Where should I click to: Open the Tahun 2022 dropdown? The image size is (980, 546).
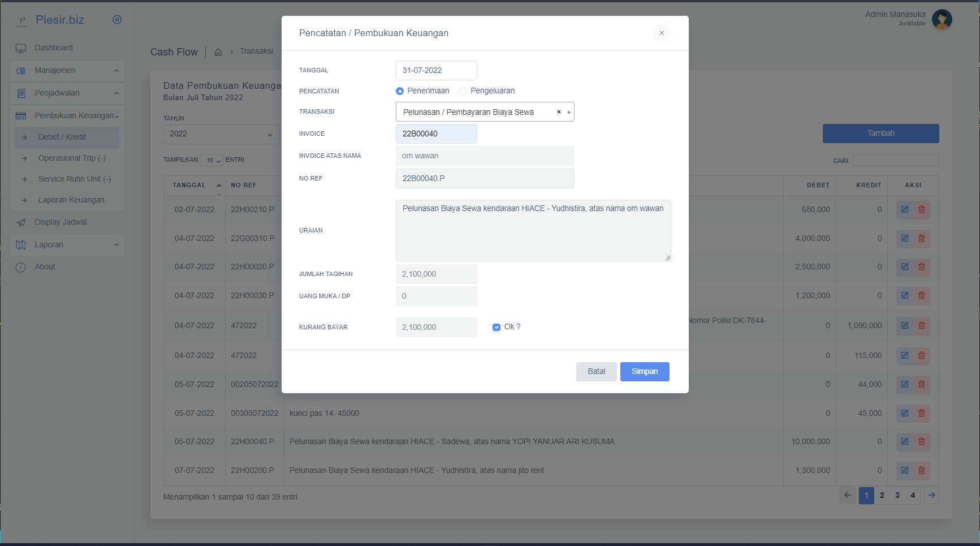[x=221, y=134]
